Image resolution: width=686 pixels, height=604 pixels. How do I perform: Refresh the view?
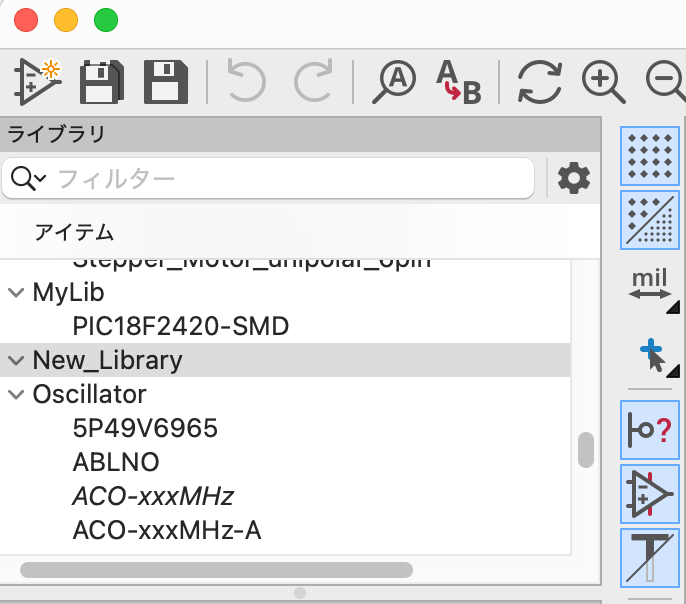click(539, 82)
